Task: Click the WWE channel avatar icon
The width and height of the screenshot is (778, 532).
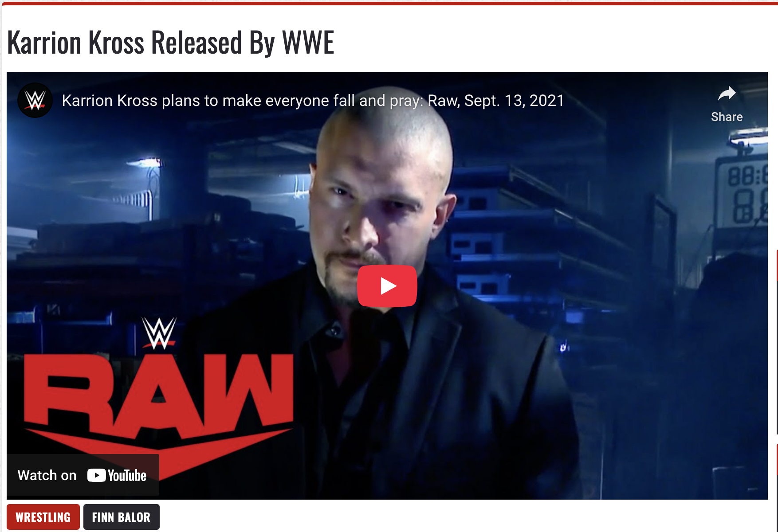Action: point(35,100)
